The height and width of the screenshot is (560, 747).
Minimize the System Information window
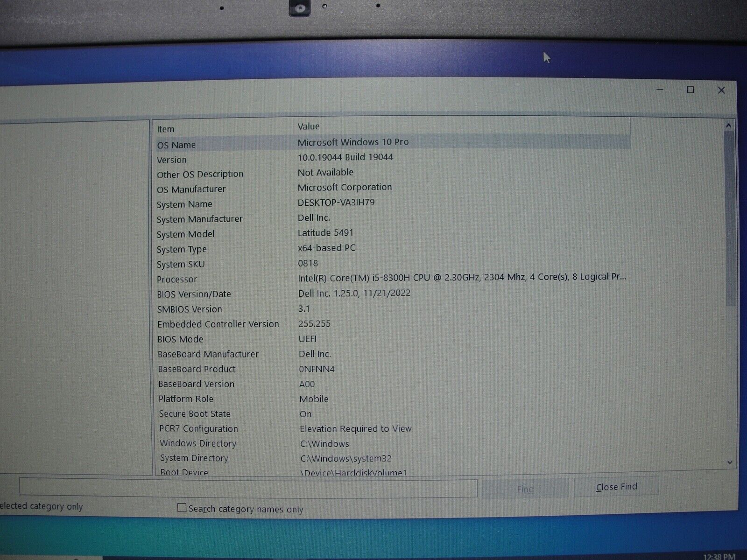click(x=660, y=89)
